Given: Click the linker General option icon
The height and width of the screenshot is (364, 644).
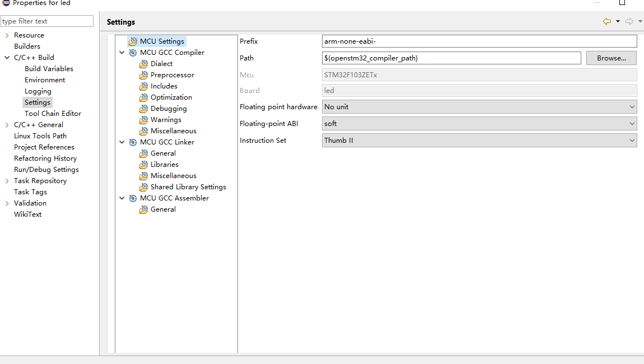Looking at the screenshot, I should (144, 153).
